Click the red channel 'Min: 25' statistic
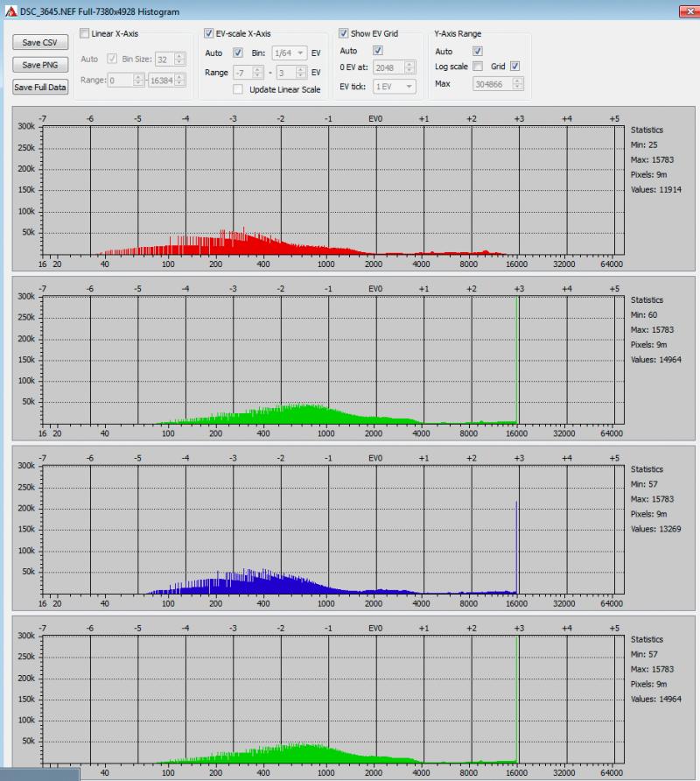This screenshot has width=700, height=781. (x=644, y=145)
